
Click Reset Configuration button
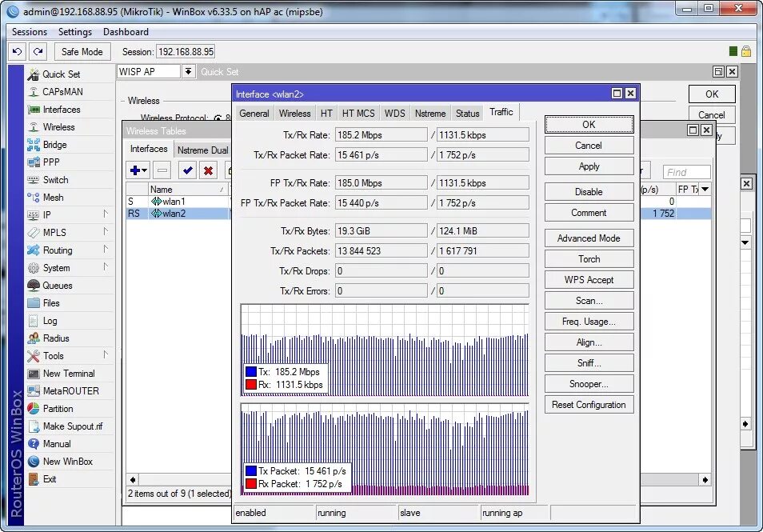(589, 405)
